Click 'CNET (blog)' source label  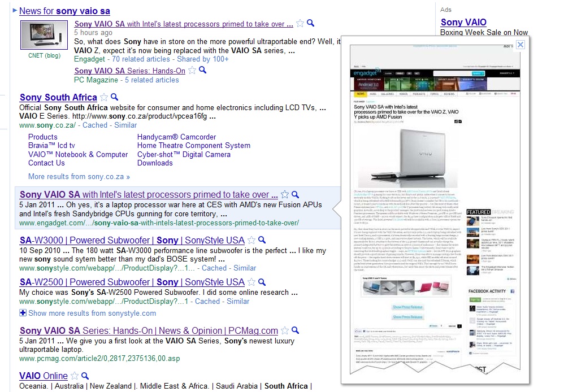(45, 55)
